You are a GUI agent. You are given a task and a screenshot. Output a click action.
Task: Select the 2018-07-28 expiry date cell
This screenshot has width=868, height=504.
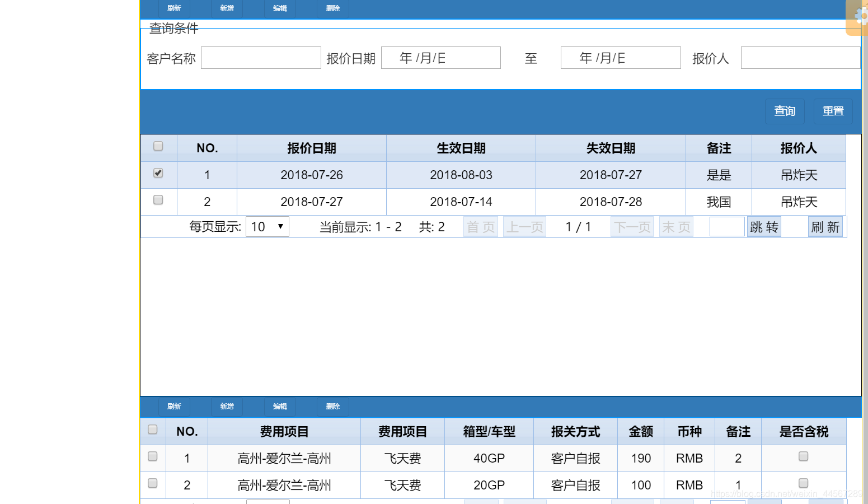611,202
